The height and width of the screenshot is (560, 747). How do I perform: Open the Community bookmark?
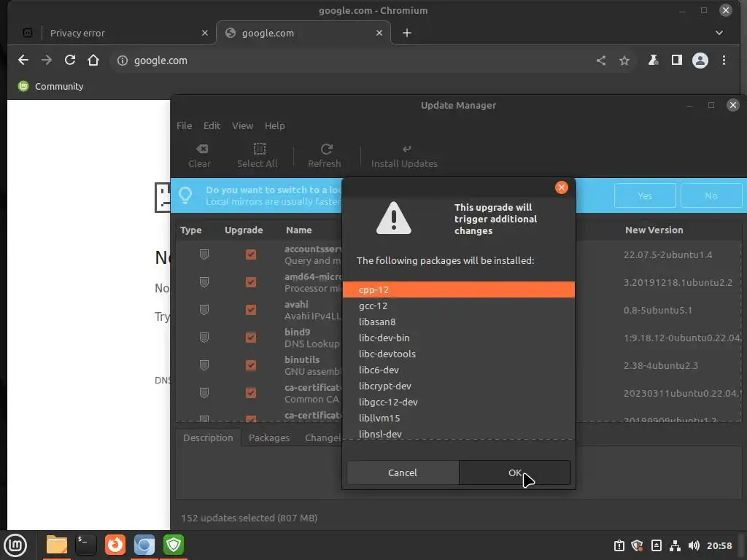(50, 86)
